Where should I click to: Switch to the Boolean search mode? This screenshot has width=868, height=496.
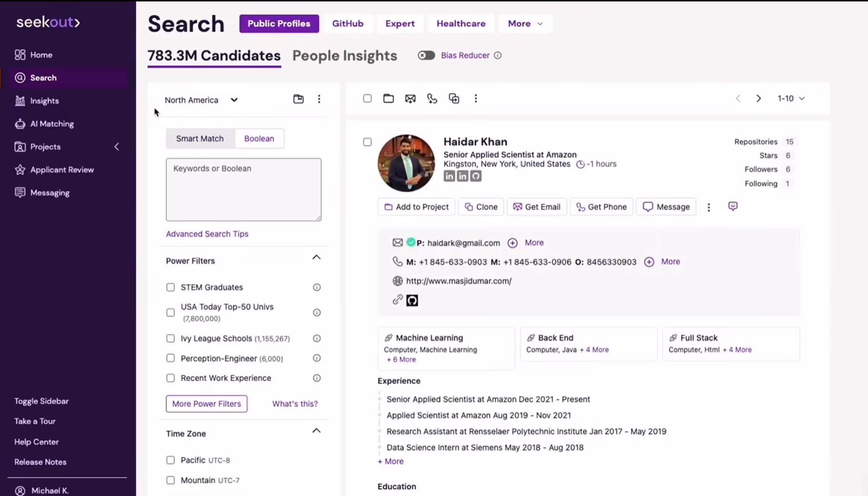259,138
